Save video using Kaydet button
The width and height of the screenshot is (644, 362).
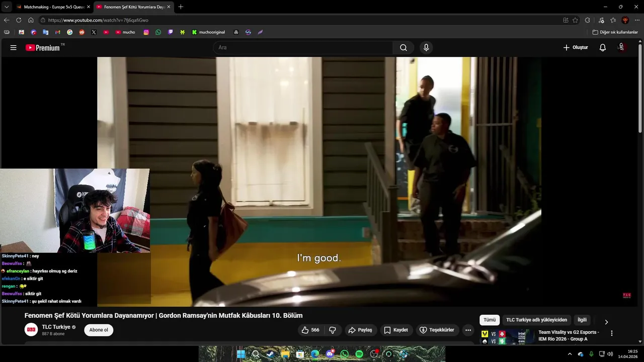pos(396,330)
